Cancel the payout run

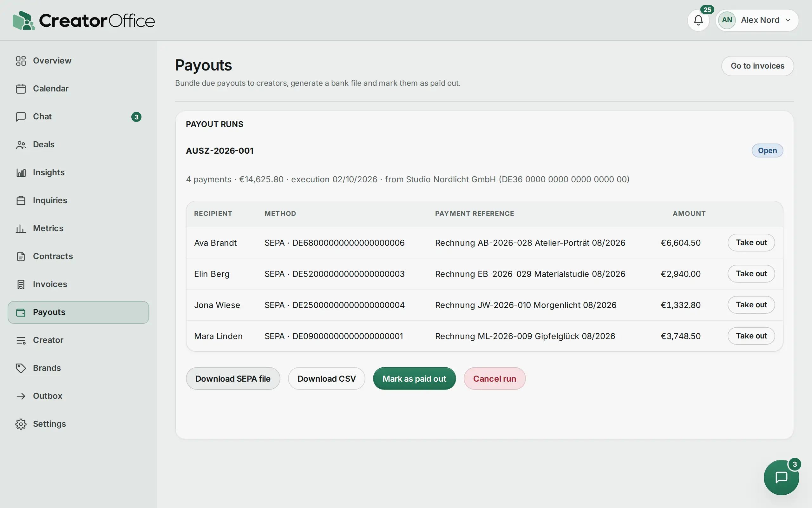494,379
